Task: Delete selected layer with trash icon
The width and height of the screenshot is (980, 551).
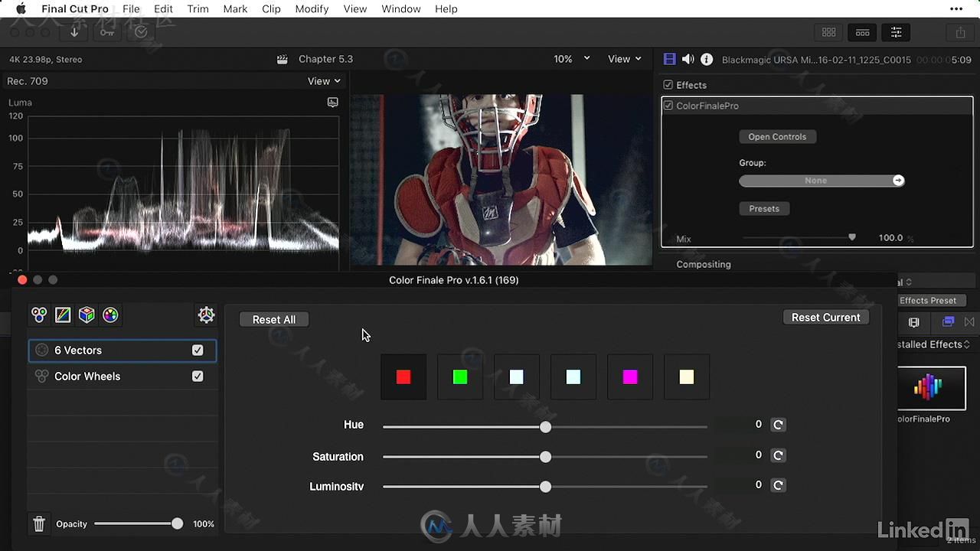Action: coord(39,524)
